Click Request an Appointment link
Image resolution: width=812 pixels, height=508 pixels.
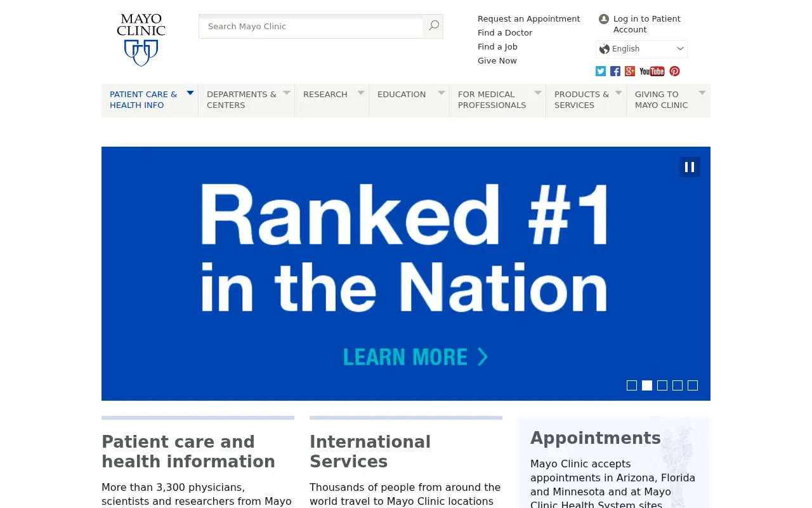click(529, 19)
